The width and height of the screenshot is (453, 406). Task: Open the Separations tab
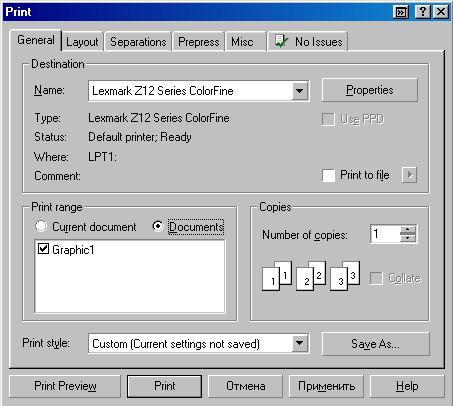138,42
